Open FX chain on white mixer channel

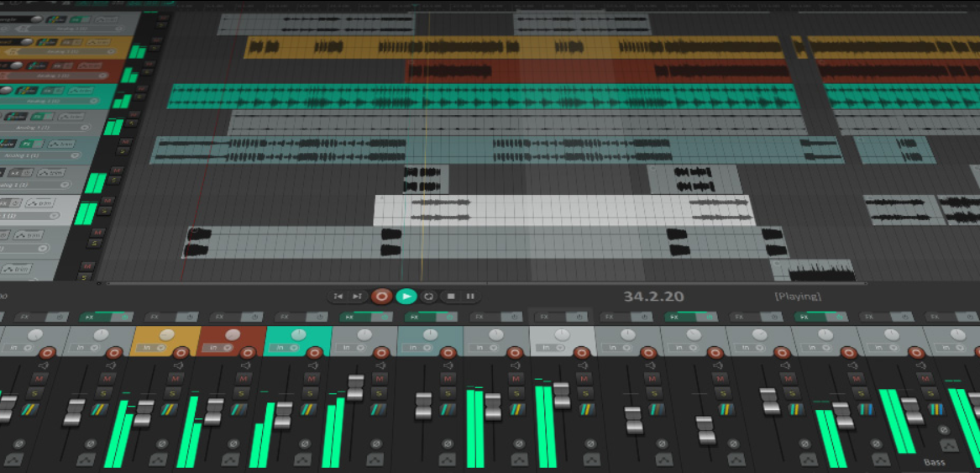click(x=550, y=317)
